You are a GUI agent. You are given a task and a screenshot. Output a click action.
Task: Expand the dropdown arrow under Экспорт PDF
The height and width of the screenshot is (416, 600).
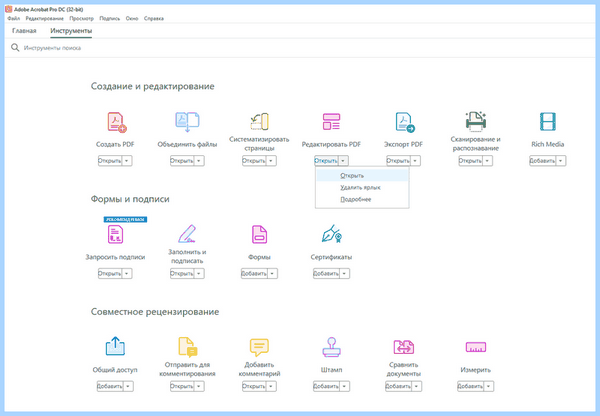point(415,161)
